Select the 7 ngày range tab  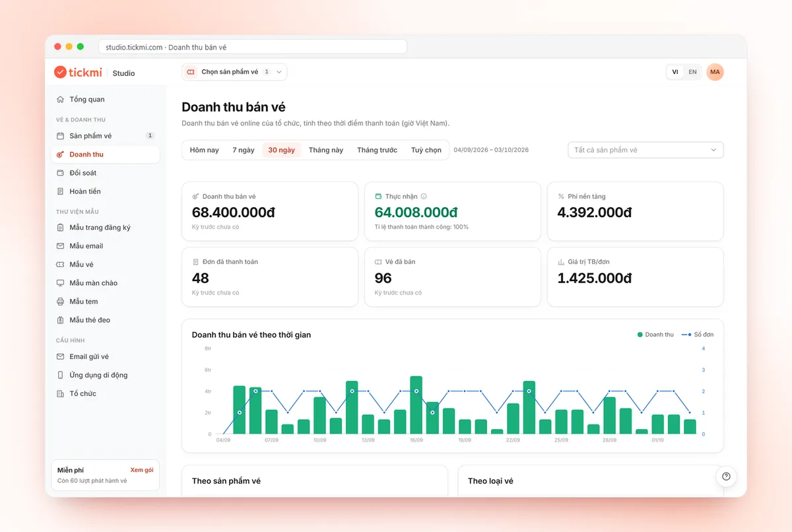coord(244,150)
